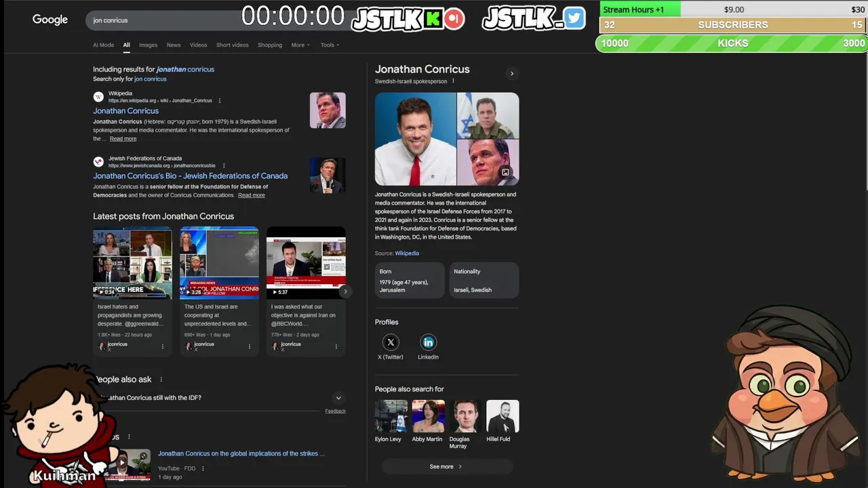The height and width of the screenshot is (488, 868).
Task: Click the Nationality Israeli, Swedish card
Action: coord(484,281)
